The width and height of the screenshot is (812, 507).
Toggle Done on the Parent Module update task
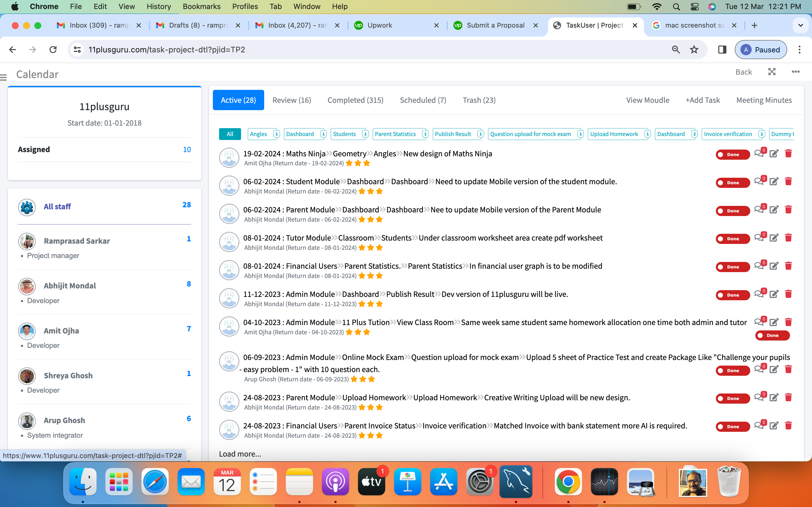click(732, 211)
